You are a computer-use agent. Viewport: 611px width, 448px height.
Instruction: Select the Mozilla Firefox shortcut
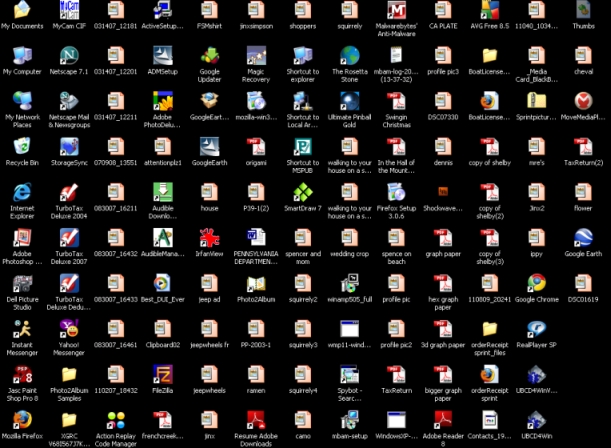coord(22,420)
